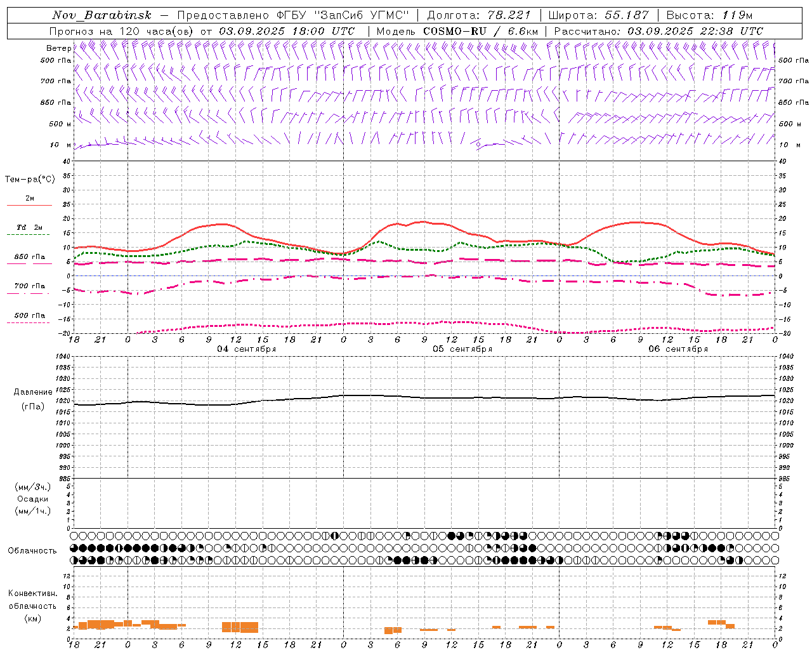Click the date label '05 сентября'
Screen dimensions: 812x650
(x=462, y=348)
